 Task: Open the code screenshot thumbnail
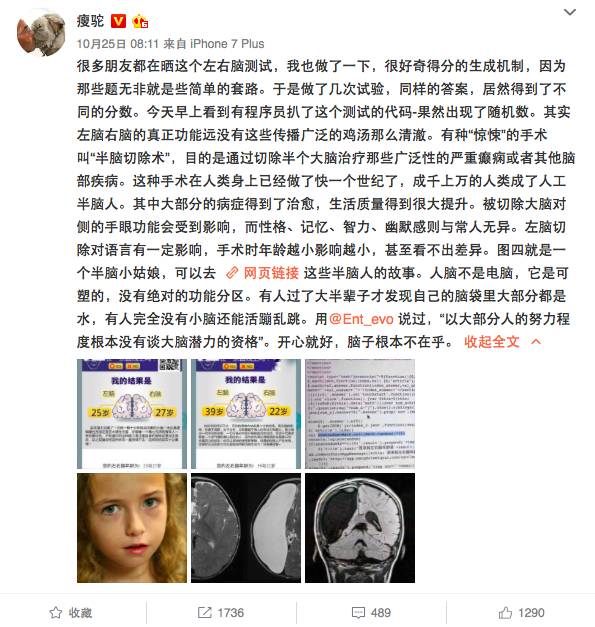(360, 413)
